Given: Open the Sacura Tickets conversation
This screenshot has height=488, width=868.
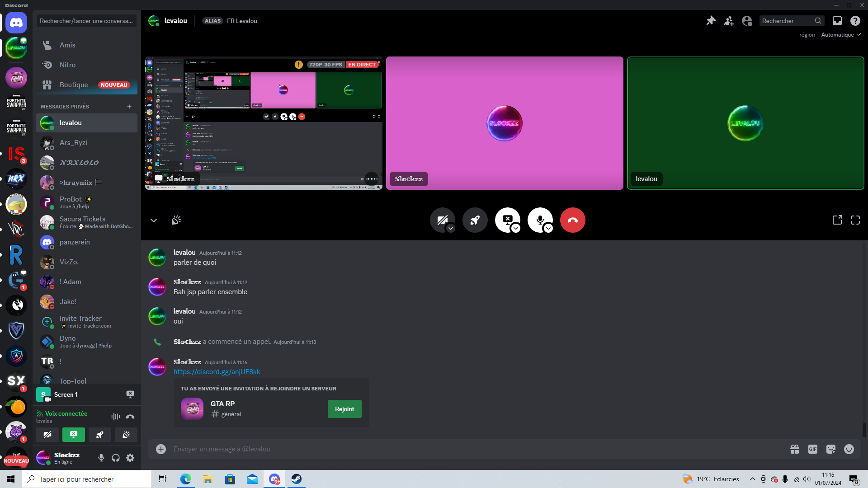Looking at the screenshot, I should pos(87,222).
